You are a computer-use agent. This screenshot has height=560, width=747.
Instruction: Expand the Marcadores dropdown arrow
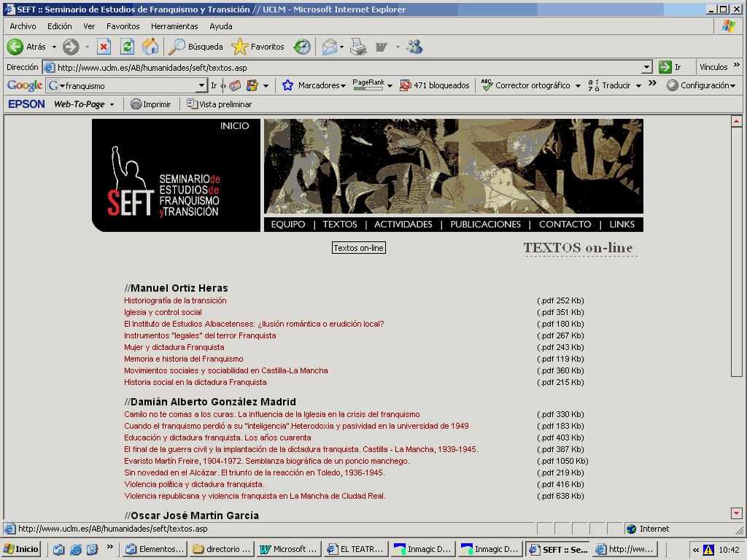pos(343,86)
